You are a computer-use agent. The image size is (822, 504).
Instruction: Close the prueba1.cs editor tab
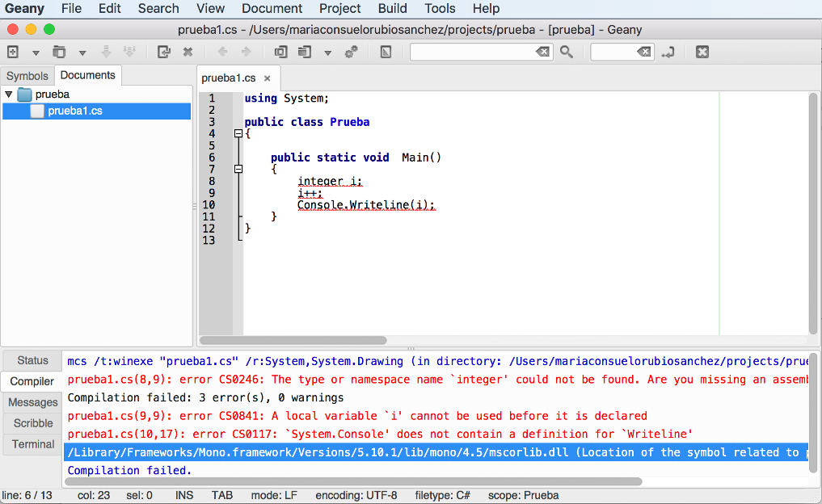[x=268, y=78]
